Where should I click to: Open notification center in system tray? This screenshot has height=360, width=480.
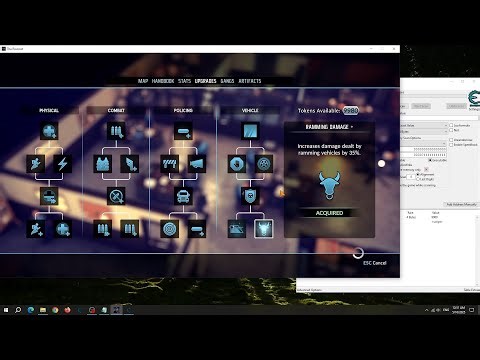point(472,310)
